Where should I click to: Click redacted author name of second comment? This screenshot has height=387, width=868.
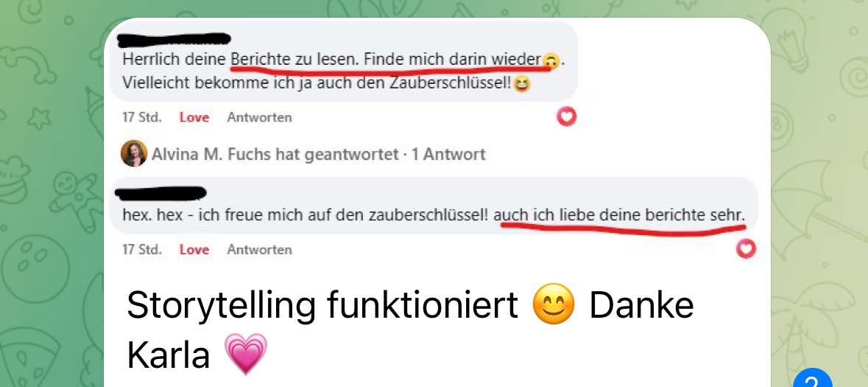point(160,193)
